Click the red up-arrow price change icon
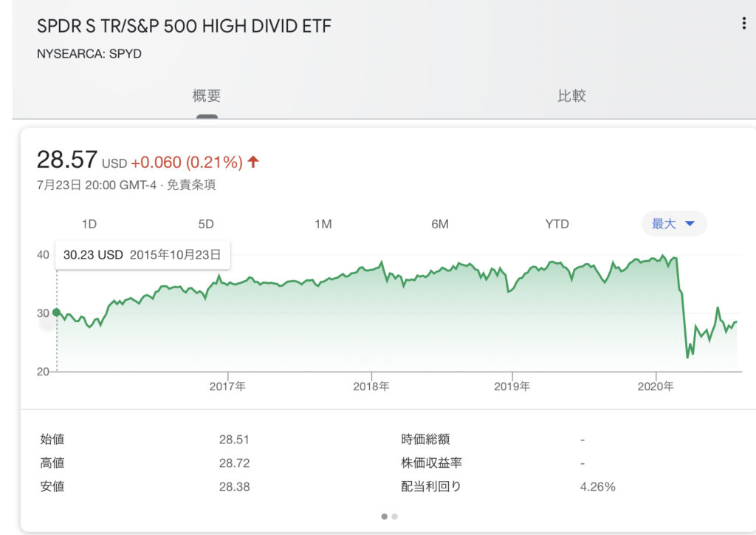This screenshot has height=535, width=756. 253,162
